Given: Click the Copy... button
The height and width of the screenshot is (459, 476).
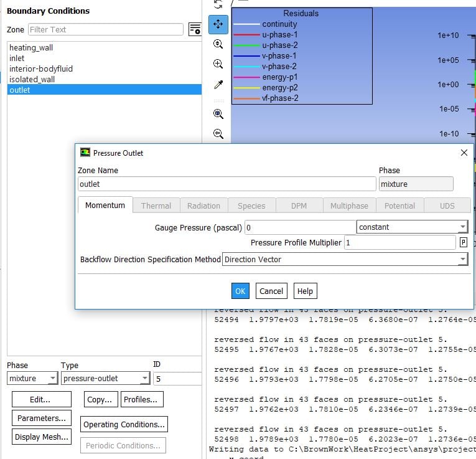Looking at the screenshot, I should pyautogui.click(x=101, y=399).
